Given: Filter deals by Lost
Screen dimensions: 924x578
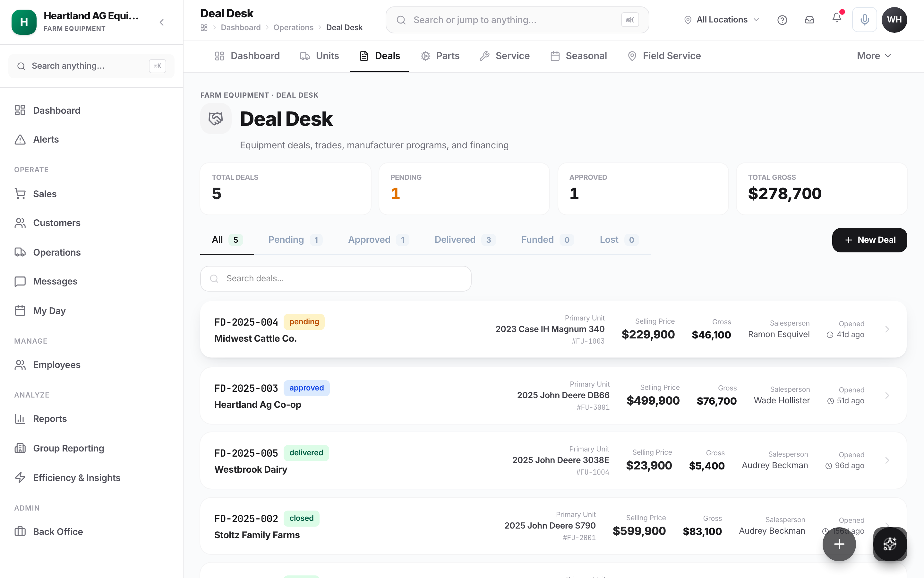Looking at the screenshot, I should click(x=619, y=240).
